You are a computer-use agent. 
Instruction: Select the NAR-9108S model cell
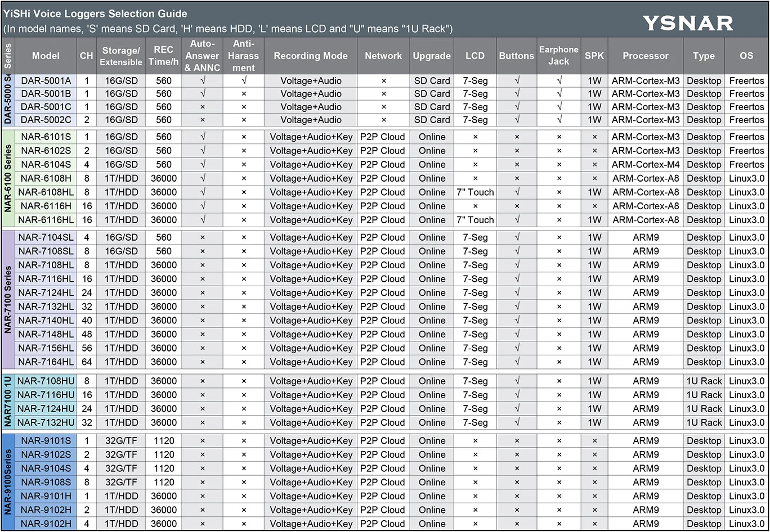coord(46,482)
